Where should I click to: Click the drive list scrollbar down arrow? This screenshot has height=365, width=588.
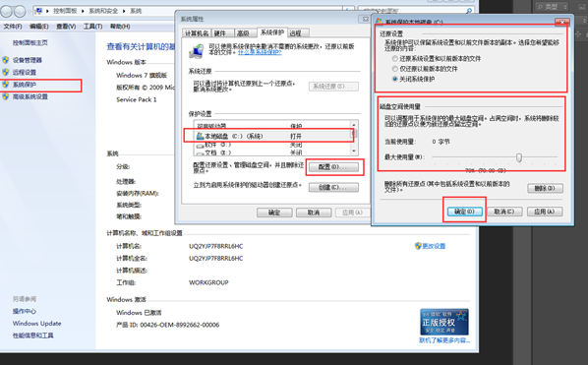[x=354, y=152]
